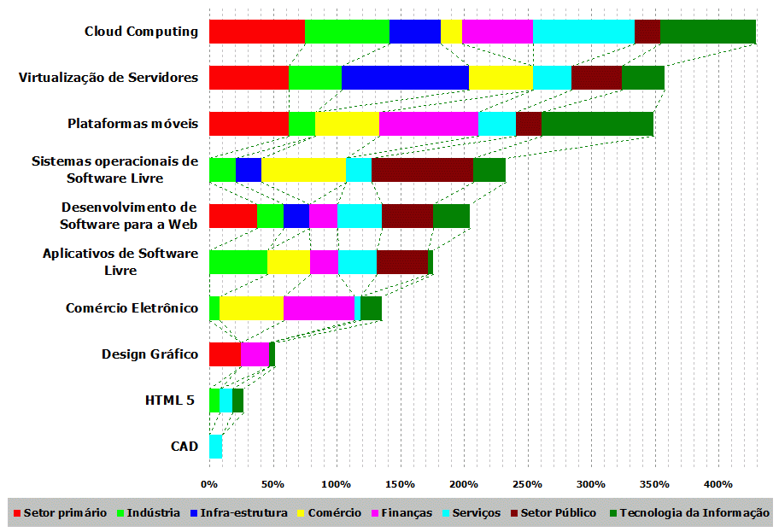Image resolution: width=779 pixels, height=532 pixels.
Task: Select "Aplicativos de Software Livre" label
Action: (120, 262)
